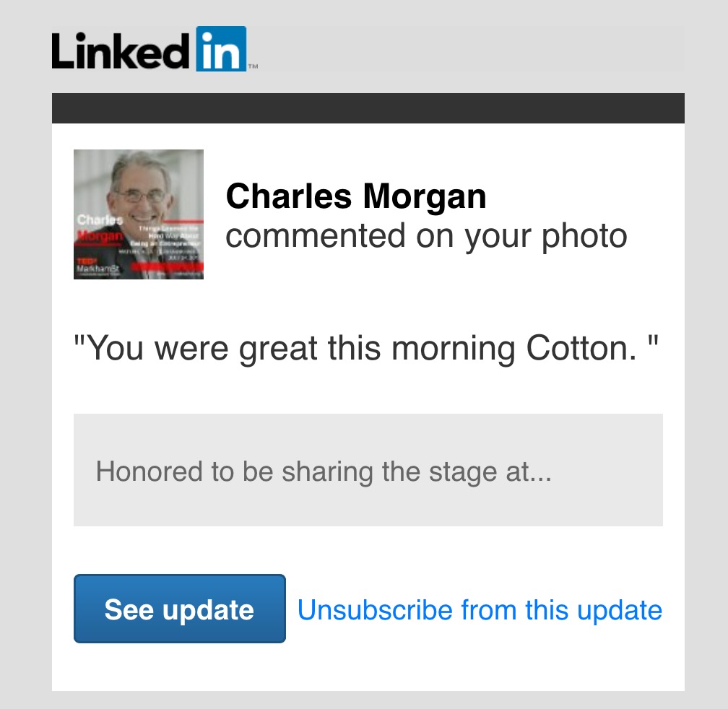Screen dimensions: 728x709
Task: Click the quoted comment "You were great this morning"
Action: pyautogui.click(x=296, y=349)
